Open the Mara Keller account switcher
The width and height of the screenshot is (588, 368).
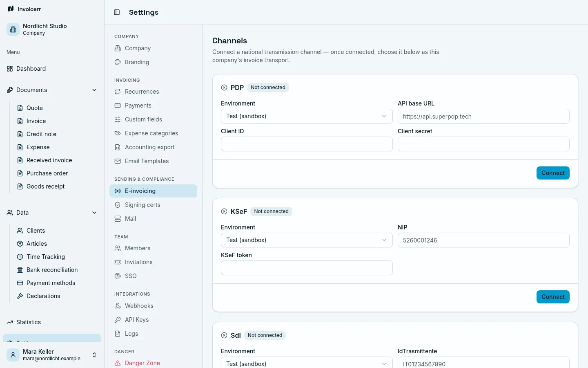(52, 355)
